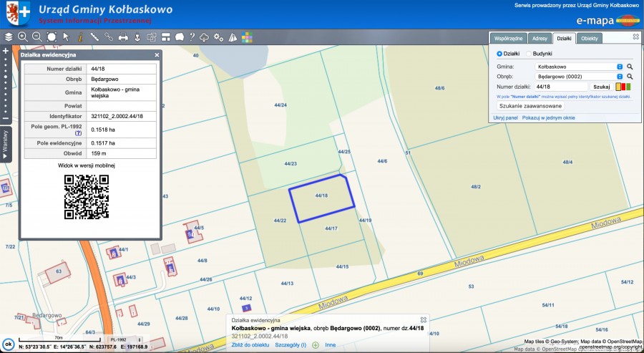
Task: Open the PL-1992 coordinate system selector
Action: (x=125, y=339)
